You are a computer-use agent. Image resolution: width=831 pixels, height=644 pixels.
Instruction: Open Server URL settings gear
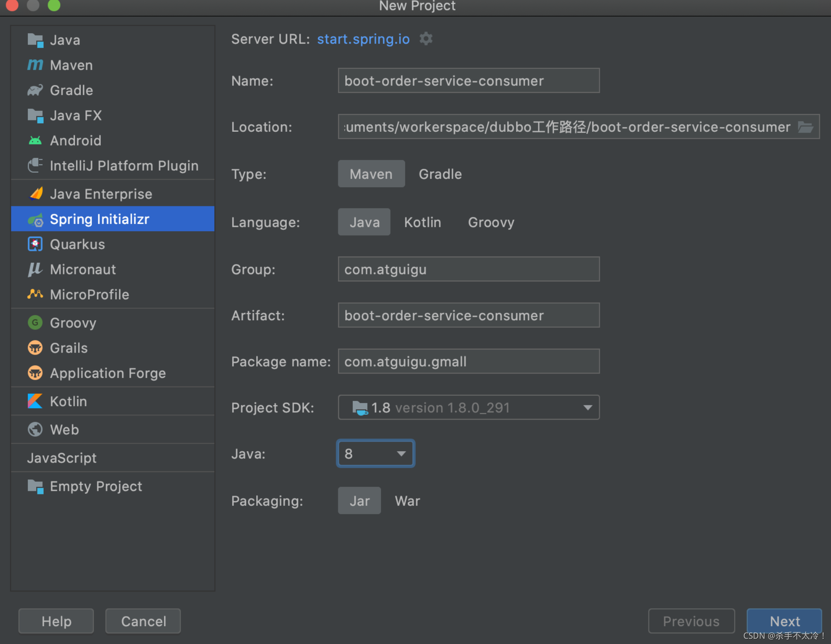click(x=426, y=39)
